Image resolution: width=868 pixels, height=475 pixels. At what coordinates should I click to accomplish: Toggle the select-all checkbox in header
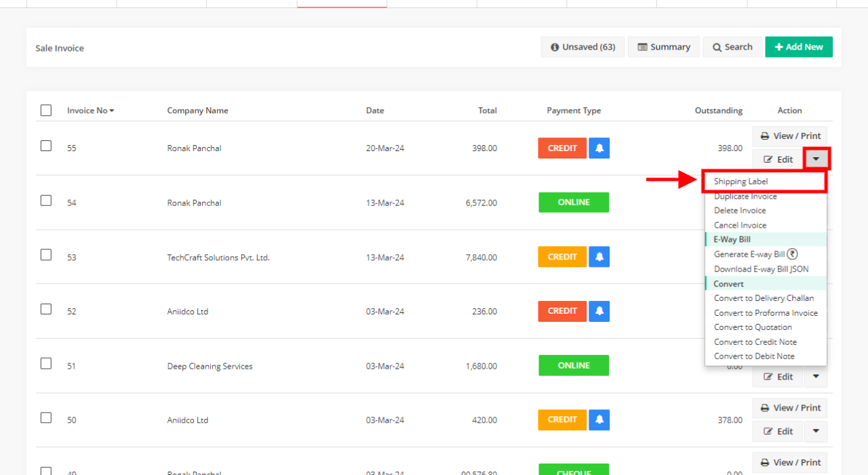tap(46, 110)
